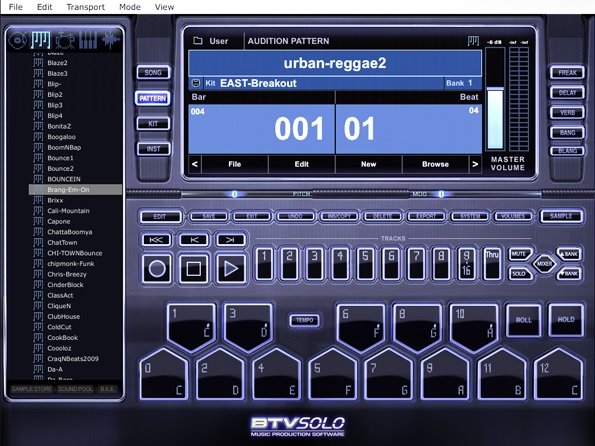The height and width of the screenshot is (446, 595).
Task: Click the stop button
Action: 194,269
